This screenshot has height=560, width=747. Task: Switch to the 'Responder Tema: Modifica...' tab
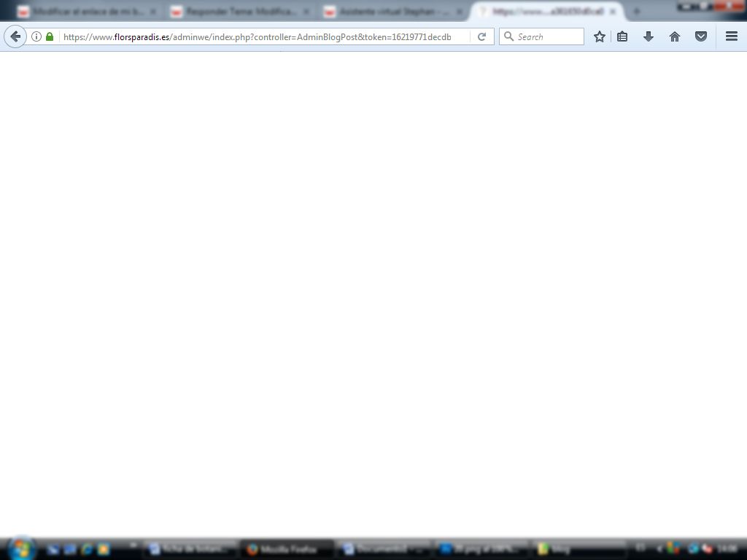[x=241, y=12]
